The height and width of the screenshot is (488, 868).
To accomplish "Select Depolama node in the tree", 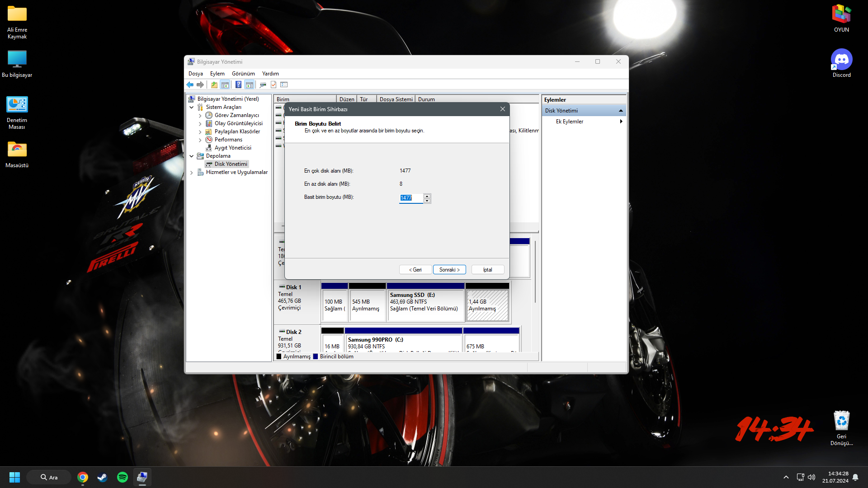I will (x=218, y=156).
